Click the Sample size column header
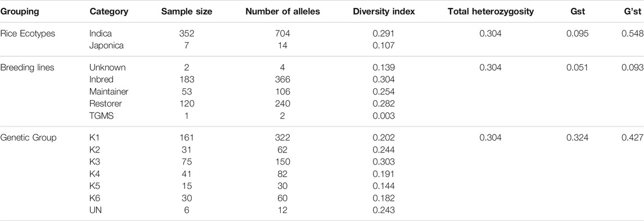644x221 pixels. [187, 12]
